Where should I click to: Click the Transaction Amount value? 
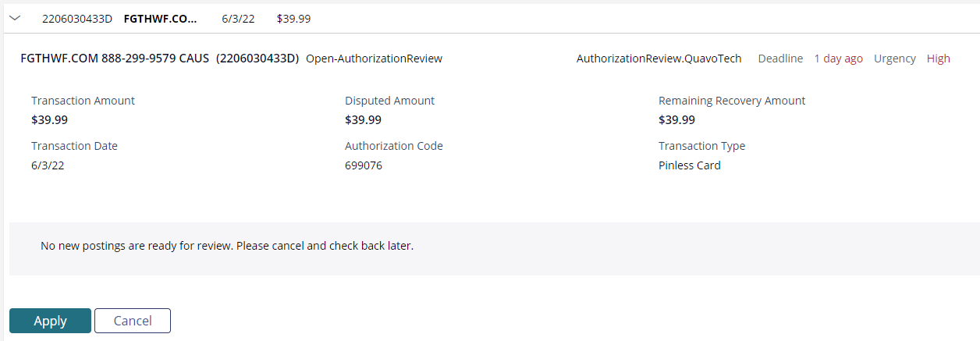click(x=49, y=120)
